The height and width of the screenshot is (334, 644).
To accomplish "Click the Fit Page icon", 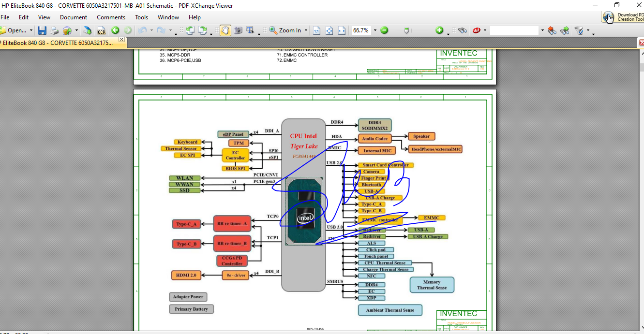I will [x=329, y=30].
